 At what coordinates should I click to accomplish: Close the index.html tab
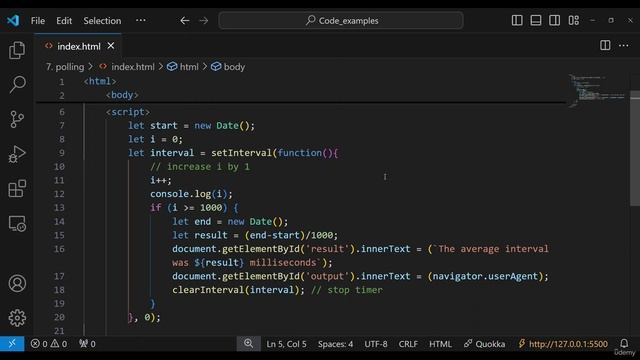pyautogui.click(x=111, y=46)
